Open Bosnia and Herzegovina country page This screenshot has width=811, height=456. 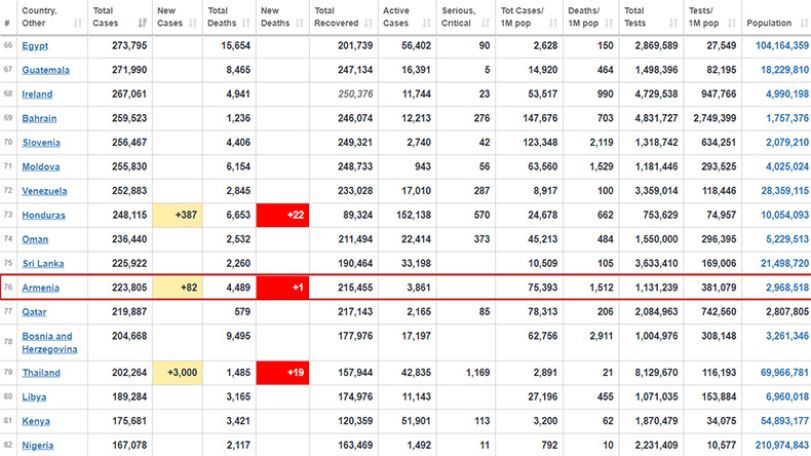click(x=49, y=343)
